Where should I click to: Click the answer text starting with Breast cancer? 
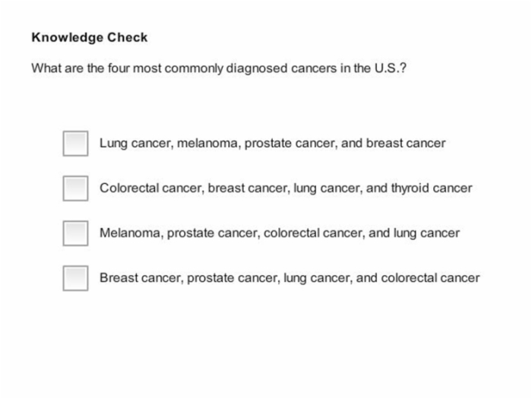(x=290, y=278)
